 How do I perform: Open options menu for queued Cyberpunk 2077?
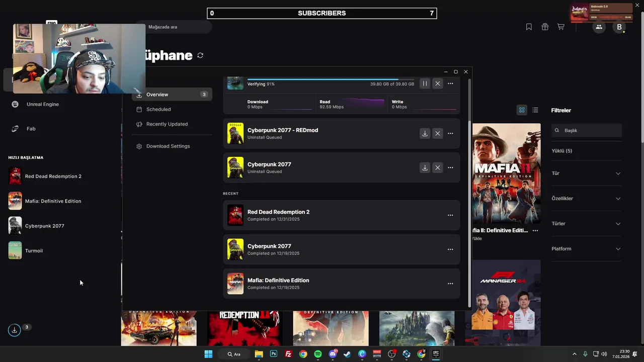[450, 167]
